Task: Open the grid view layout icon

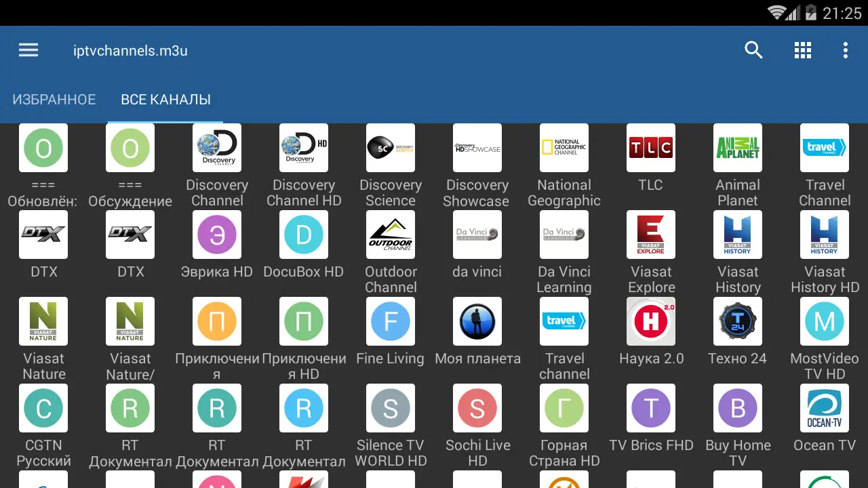Action: click(803, 49)
